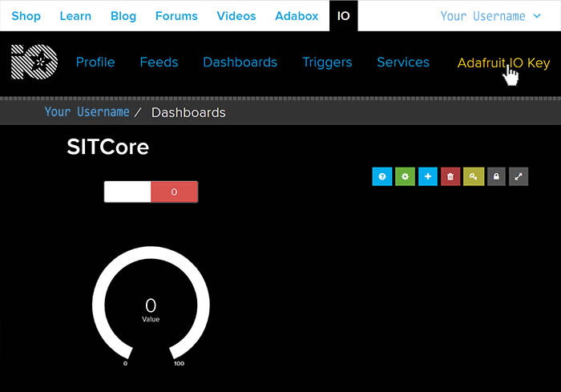The height and width of the screenshot is (392, 561).
Task: Enter fullscreen with expand arrows icon
Action: pyautogui.click(x=519, y=176)
